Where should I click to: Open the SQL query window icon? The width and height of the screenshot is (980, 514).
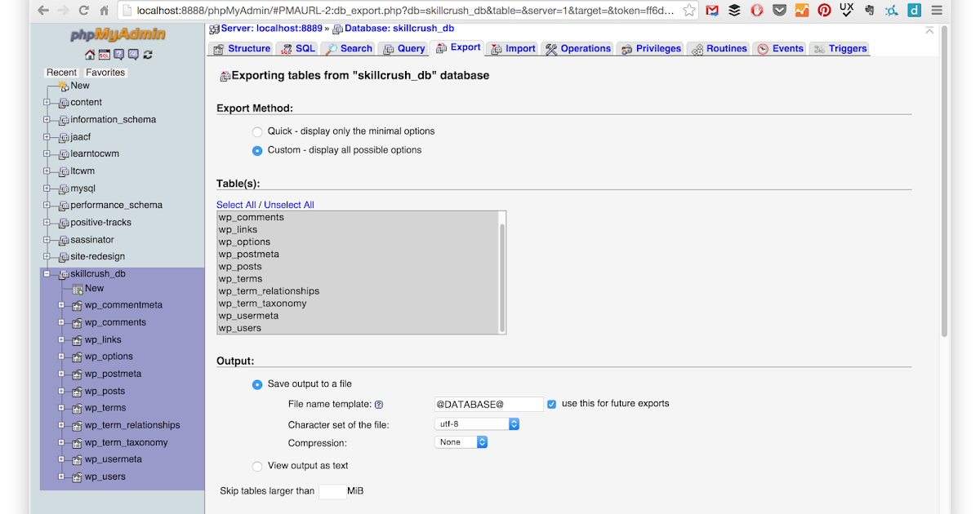(104, 54)
